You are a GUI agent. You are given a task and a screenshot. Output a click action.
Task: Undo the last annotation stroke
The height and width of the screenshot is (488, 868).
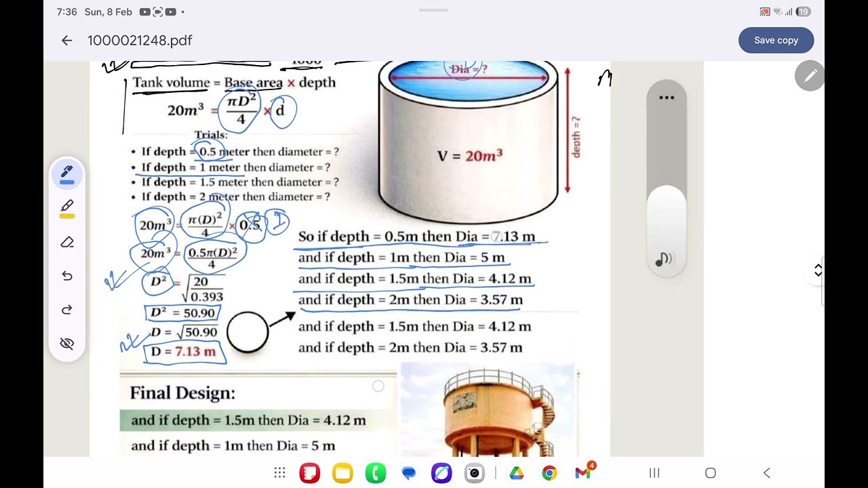coord(67,276)
